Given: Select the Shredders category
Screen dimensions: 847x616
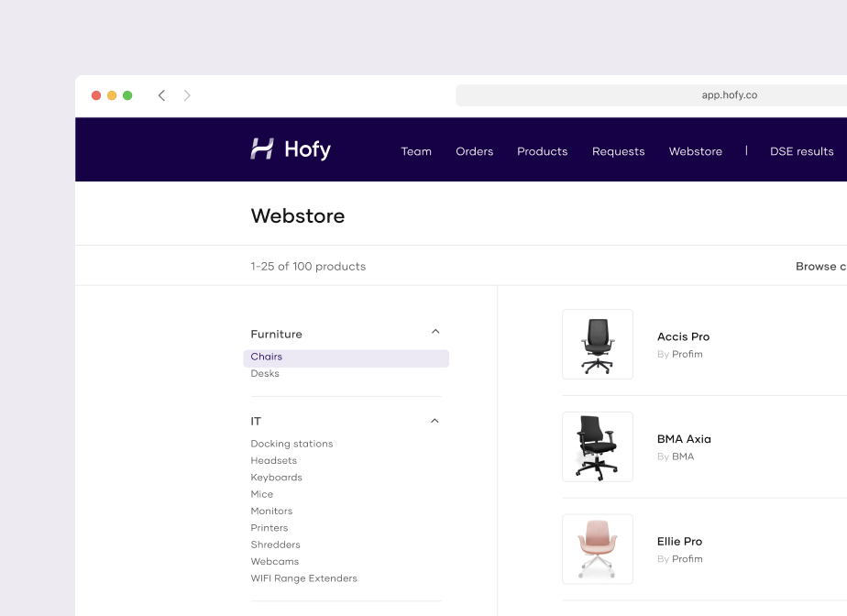Looking at the screenshot, I should click(x=276, y=544).
